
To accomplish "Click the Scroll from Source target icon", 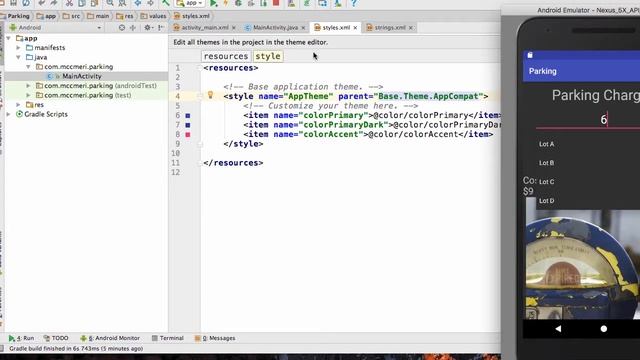I will [122, 28].
